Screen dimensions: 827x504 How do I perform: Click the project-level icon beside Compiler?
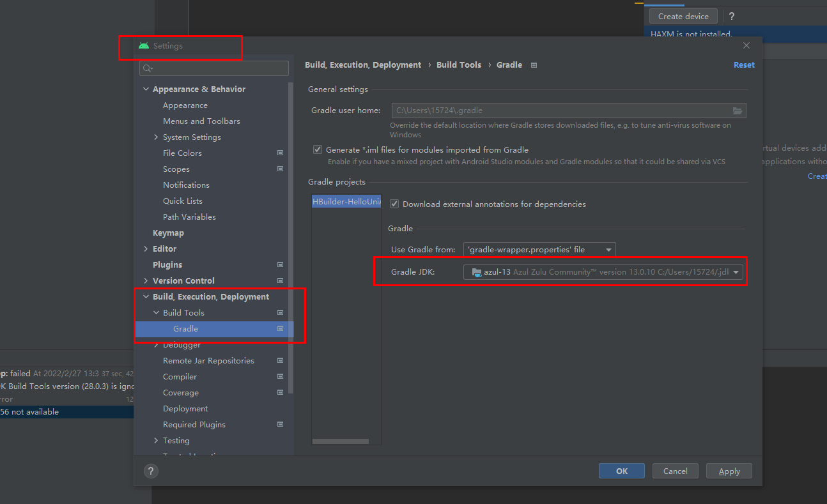[280, 377]
